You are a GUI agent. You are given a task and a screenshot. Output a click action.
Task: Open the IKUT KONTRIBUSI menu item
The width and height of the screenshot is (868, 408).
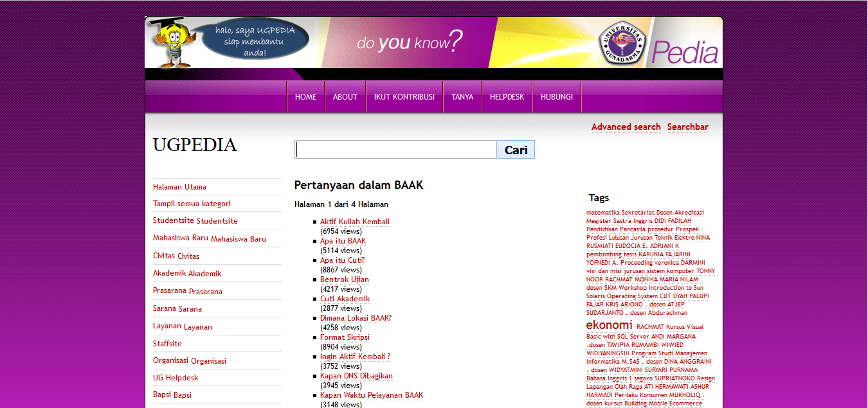point(404,97)
